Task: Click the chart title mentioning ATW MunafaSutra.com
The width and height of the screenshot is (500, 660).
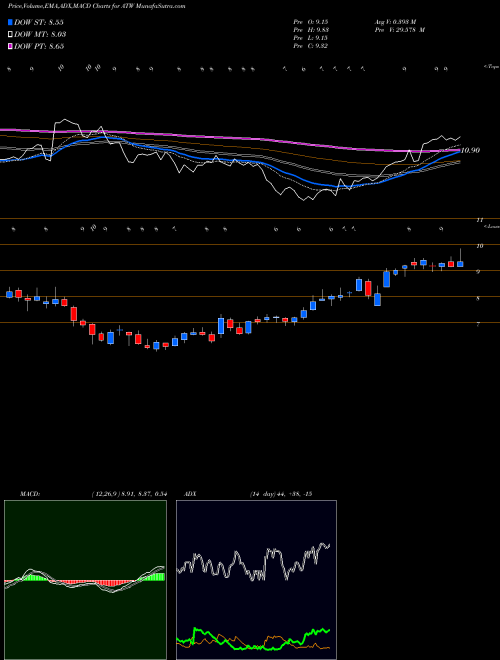Action: 96,7
